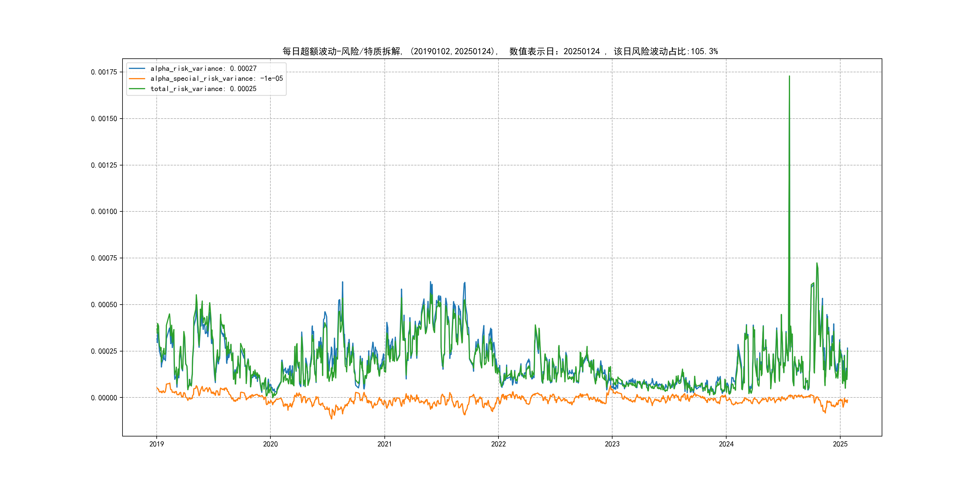Click the 2021 x-axis tick label
The width and height of the screenshot is (980, 490).
pyautogui.click(x=384, y=444)
